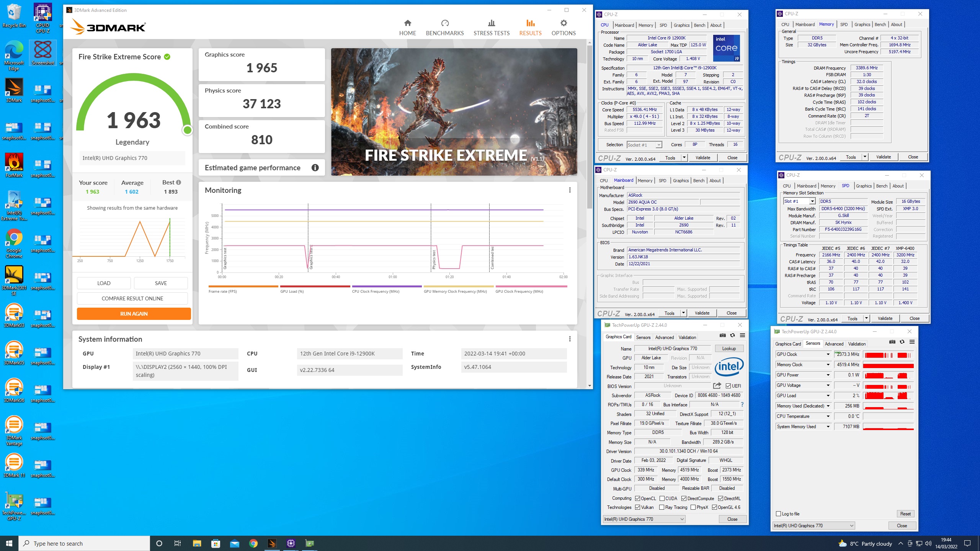The height and width of the screenshot is (551, 980).
Task: Toggle the Vulkan checkbox in GPU-Z
Action: coord(637,507)
